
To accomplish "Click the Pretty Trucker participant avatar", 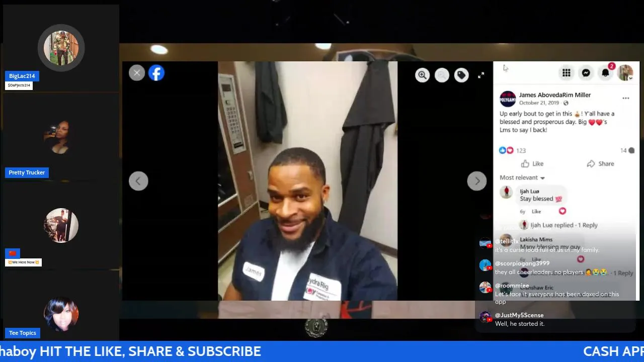I will [61, 137].
